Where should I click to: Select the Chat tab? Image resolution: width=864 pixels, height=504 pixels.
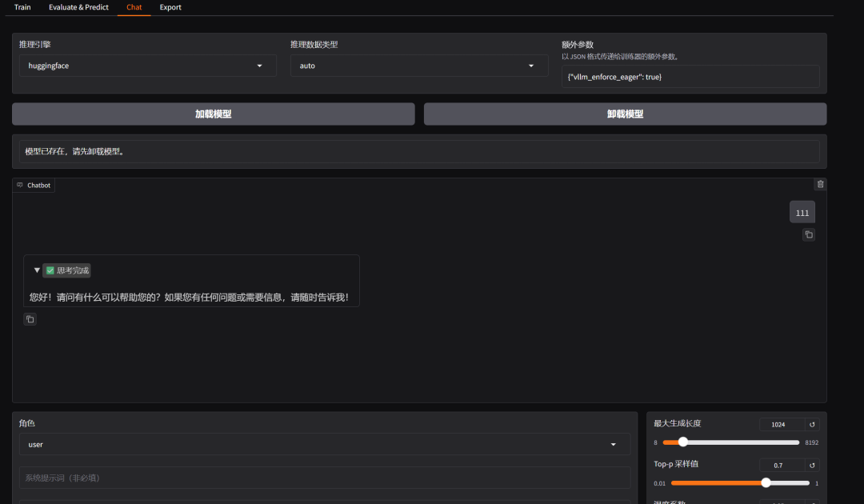tap(134, 7)
